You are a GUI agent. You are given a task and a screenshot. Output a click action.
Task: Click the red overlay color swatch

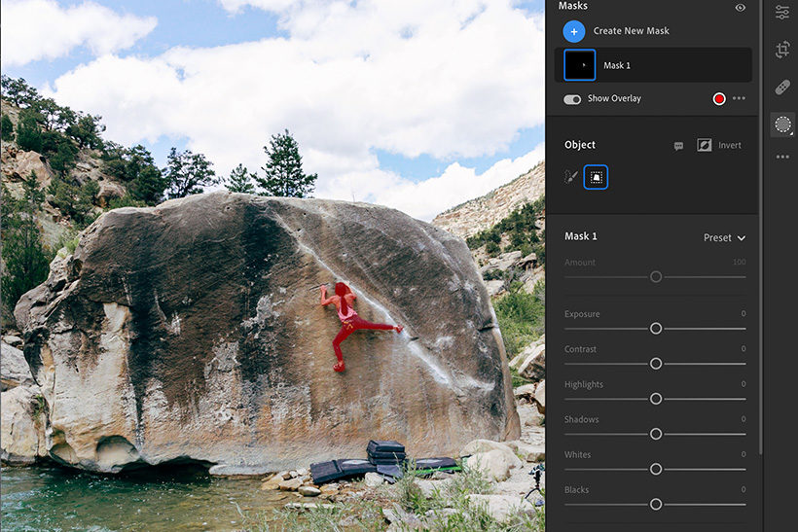coord(719,99)
